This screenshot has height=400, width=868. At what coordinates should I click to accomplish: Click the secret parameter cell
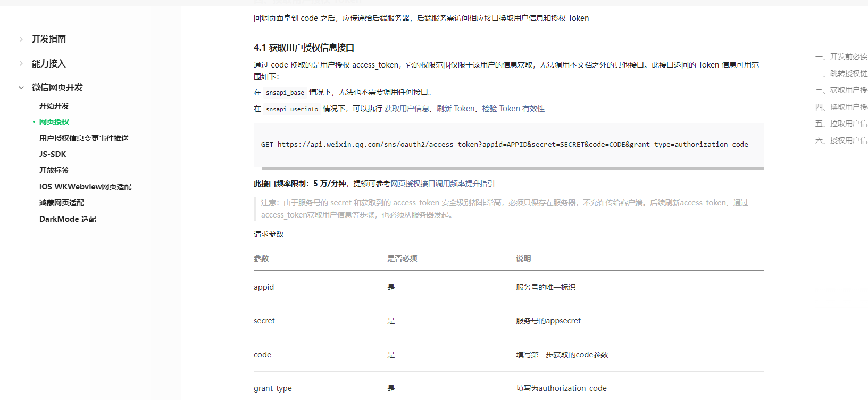point(264,321)
